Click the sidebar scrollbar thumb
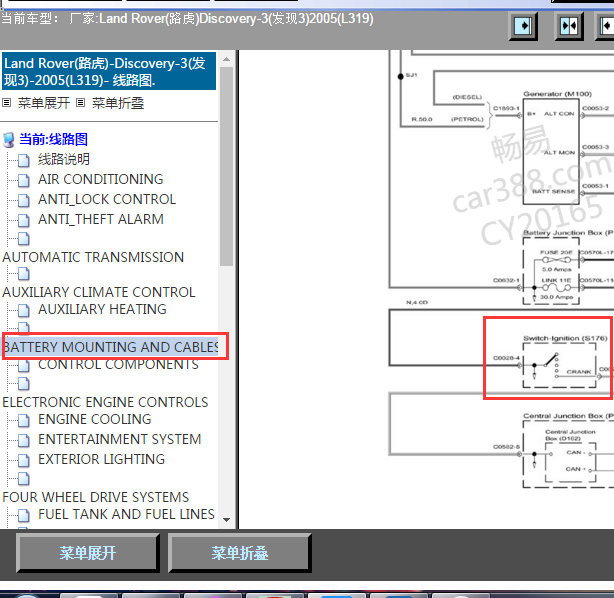Image resolution: width=614 pixels, height=598 pixels. tap(226, 166)
